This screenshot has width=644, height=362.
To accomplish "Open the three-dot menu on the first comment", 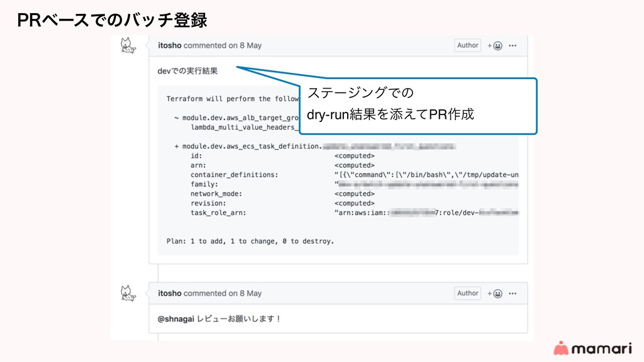I will pyautogui.click(x=514, y=45).
